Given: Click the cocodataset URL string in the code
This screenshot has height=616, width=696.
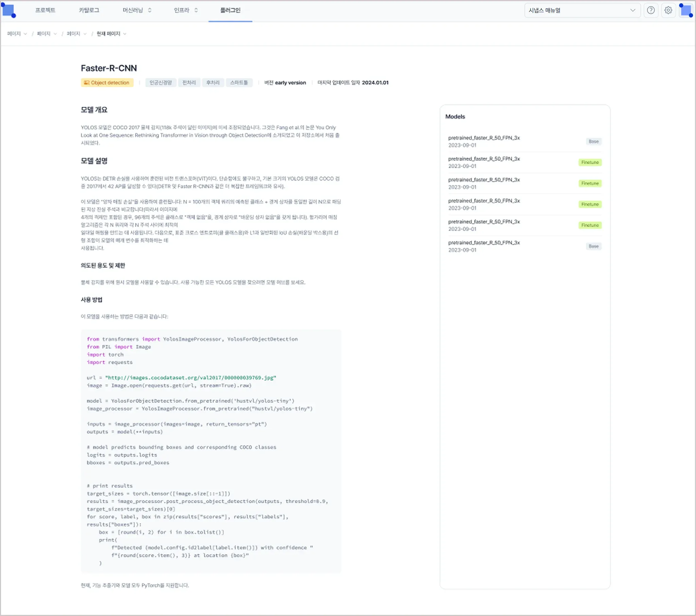Looking at the screenshot, I should tap(191, 377).
